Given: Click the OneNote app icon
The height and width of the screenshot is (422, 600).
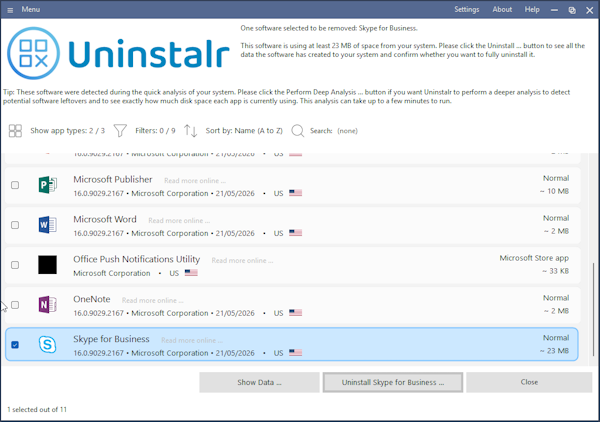Looking at the screenshot, I should tap(48, 305).
